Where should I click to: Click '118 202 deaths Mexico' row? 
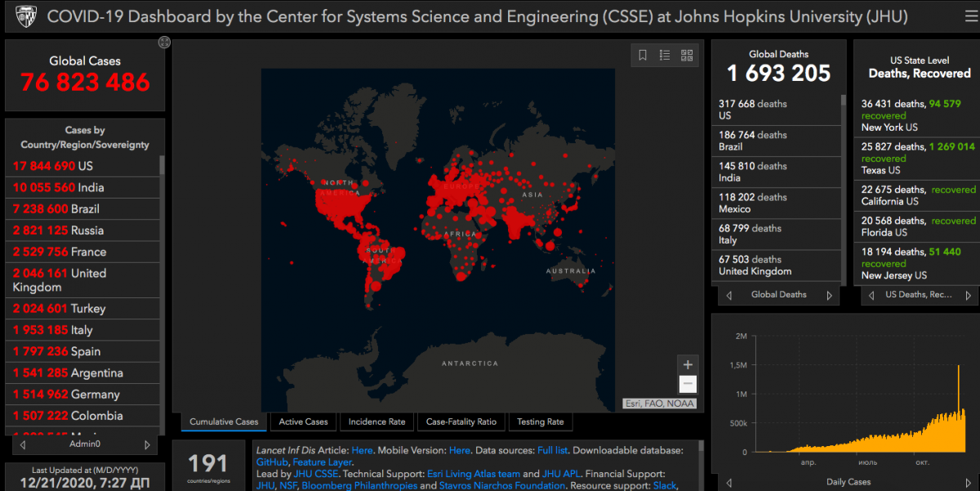pyautogui.click(x=776, y=203)
